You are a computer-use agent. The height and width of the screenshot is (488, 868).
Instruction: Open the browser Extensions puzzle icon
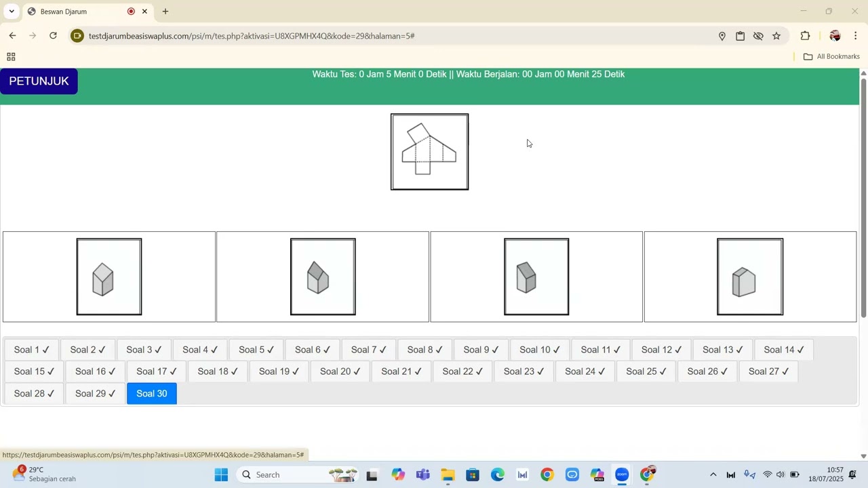click(806, 36)
